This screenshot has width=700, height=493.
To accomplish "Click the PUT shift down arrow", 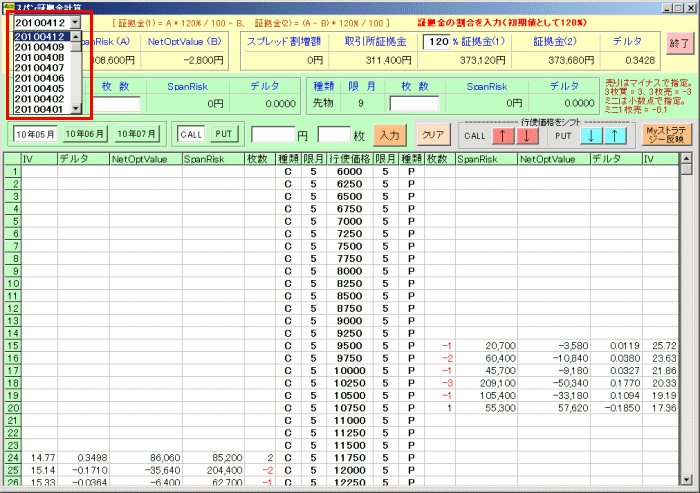I will click(592, 136).
